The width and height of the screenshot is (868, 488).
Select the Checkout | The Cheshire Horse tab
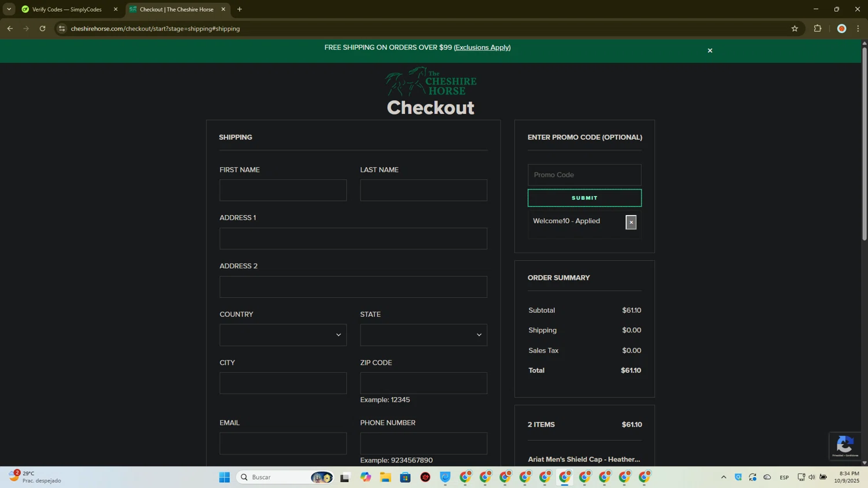point(176,9)
